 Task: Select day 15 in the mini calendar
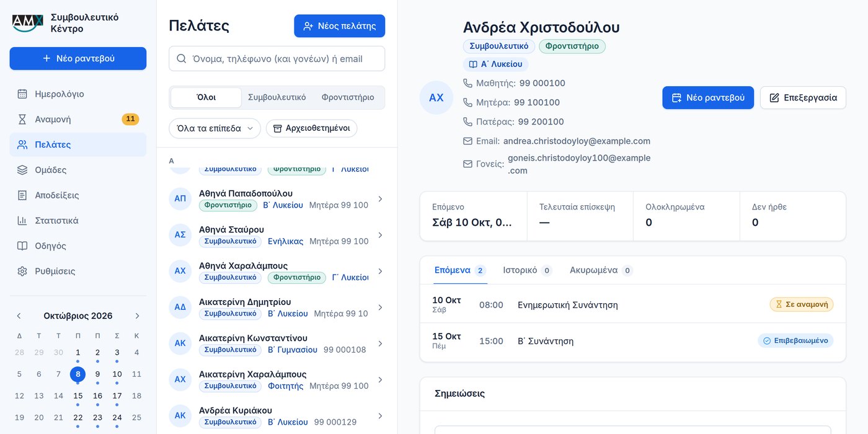[x=77, y=396]
